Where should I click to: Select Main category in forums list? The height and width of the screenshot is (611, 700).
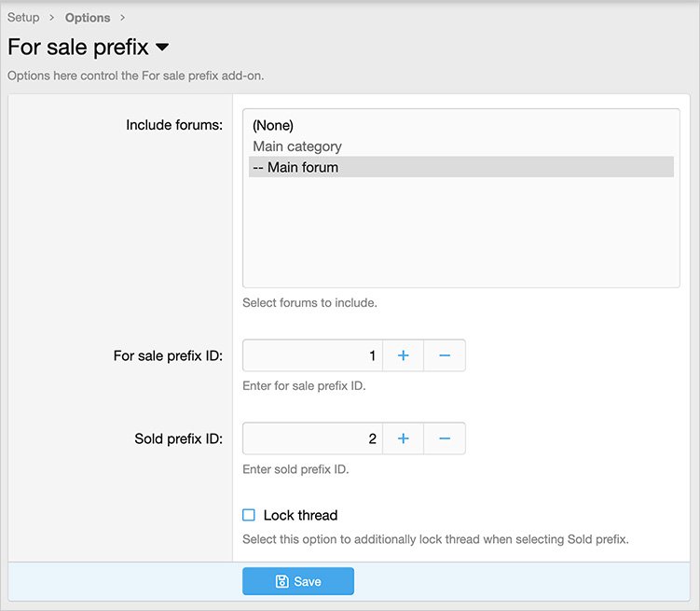click(297, 146)
